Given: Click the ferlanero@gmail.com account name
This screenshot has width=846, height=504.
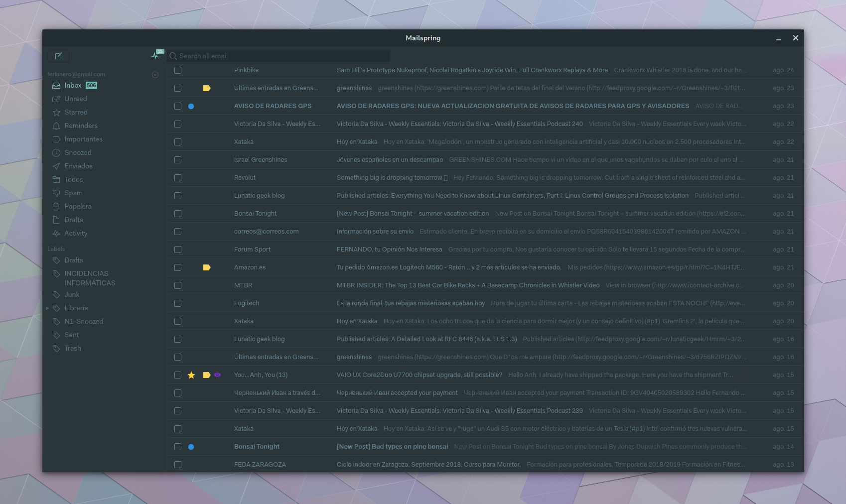Looking at the screenshot, I should click(76, 74).
